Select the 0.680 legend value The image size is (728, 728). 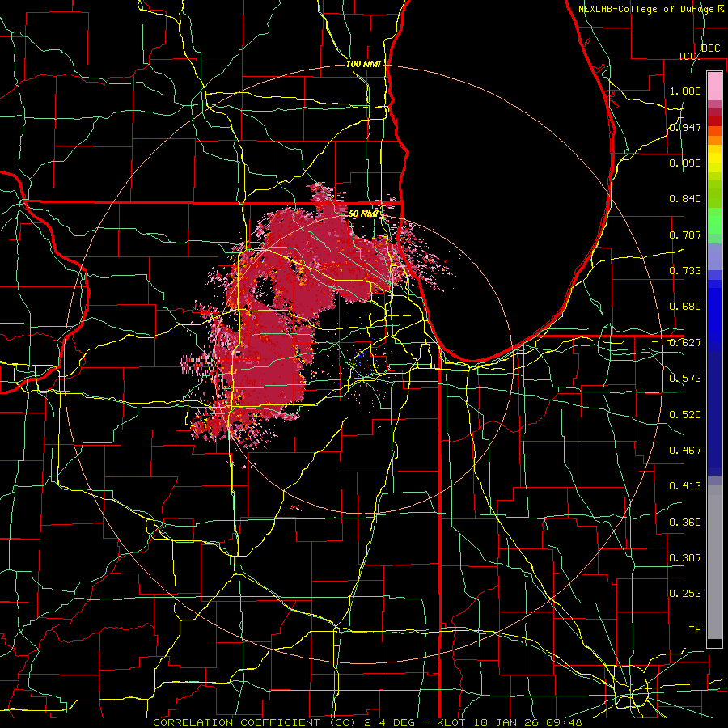685,307
